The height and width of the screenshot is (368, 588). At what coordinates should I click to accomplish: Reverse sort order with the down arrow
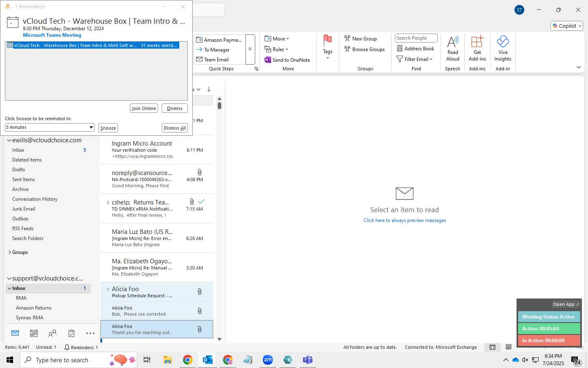(209, 89)
